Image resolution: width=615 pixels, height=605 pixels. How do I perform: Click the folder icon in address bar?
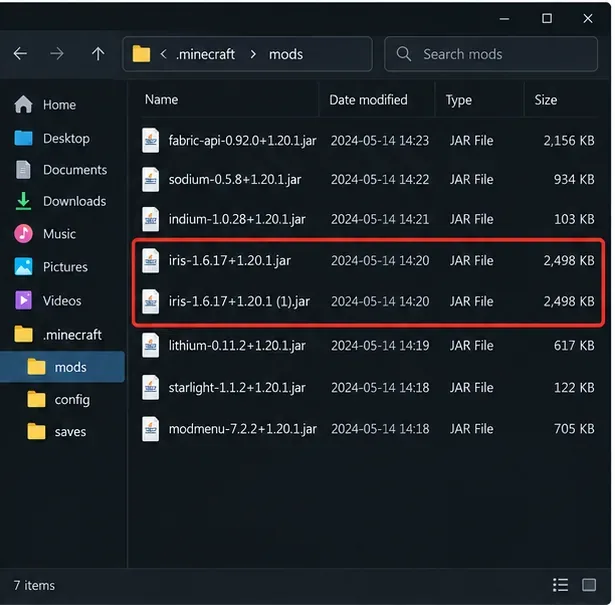pos(141,54)
